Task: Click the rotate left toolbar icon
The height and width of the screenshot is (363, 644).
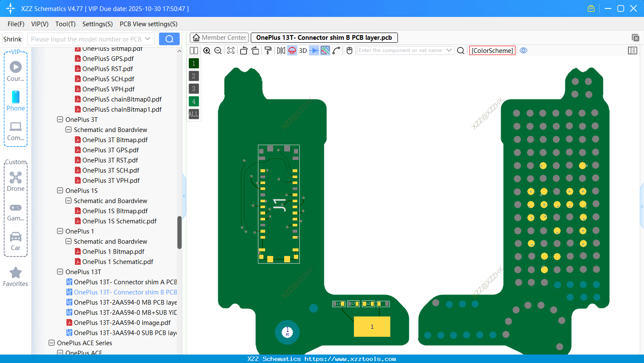Action: point(244,50)
